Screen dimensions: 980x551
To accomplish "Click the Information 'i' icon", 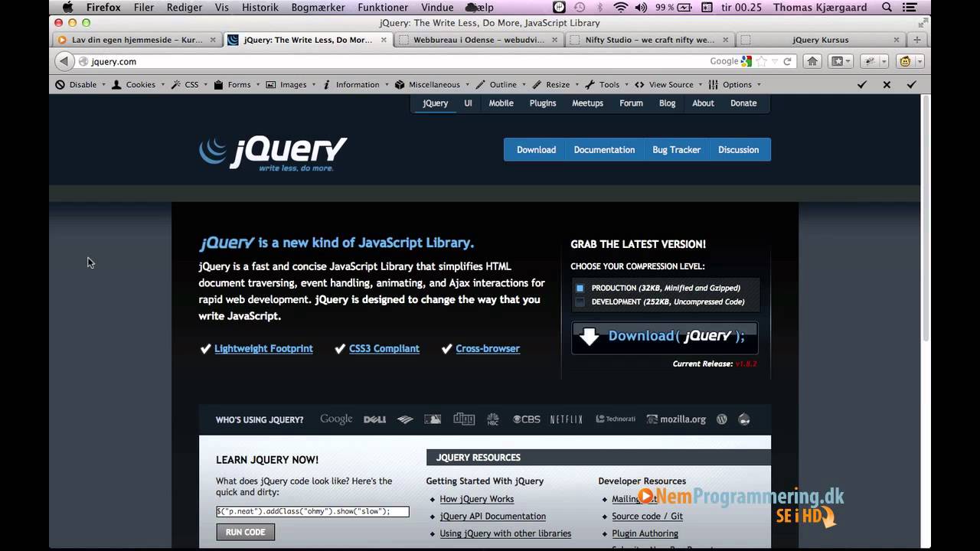I will coord(327,85).
